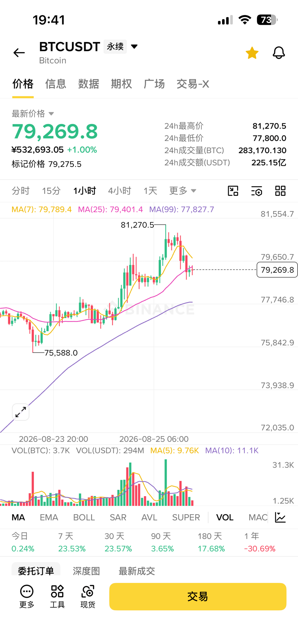Toggle the favorite star icon
The height and width of the screenshot is (644, 298).
pos(252,53)
